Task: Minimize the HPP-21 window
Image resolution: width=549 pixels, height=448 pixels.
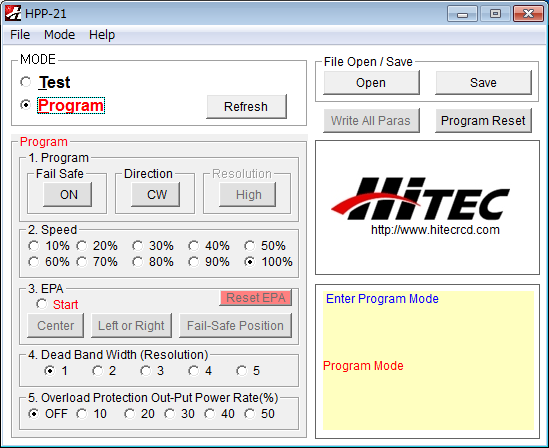Action: (x=463, y=14)
